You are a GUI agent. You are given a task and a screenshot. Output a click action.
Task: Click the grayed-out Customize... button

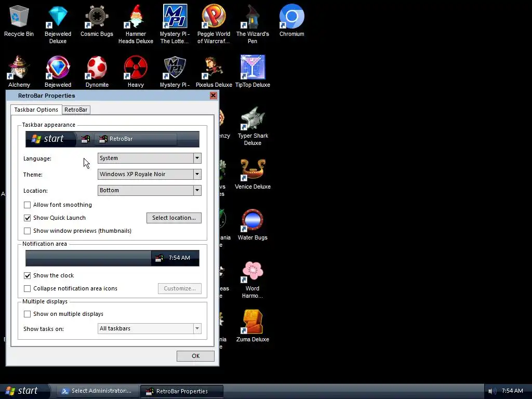180,288
